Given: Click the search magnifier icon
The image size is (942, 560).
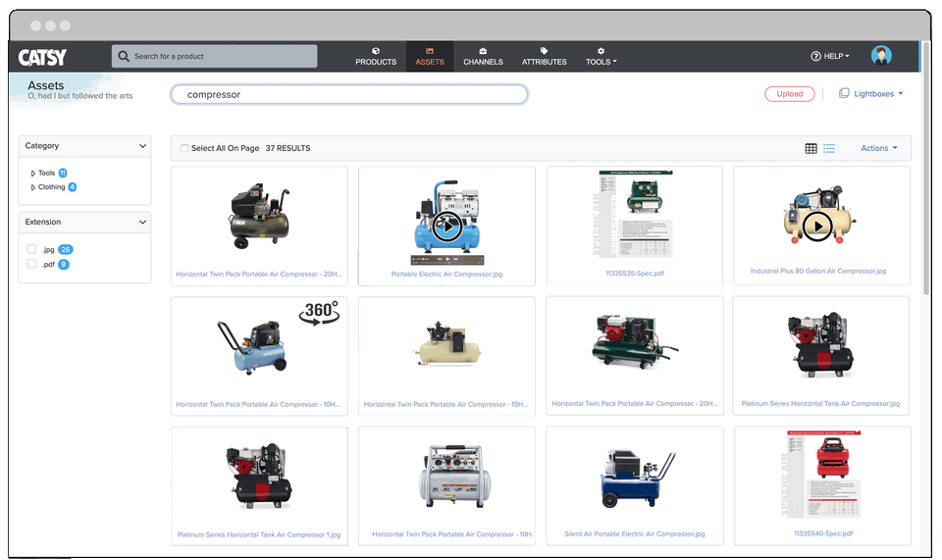Looking at the screenshot, I should click(x=124, y=57).
